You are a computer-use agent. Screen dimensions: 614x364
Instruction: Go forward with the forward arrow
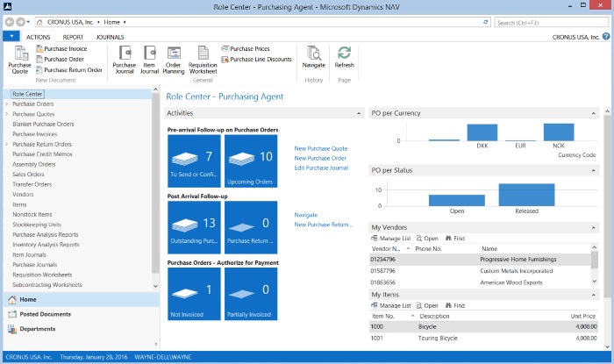click(20, 22)
